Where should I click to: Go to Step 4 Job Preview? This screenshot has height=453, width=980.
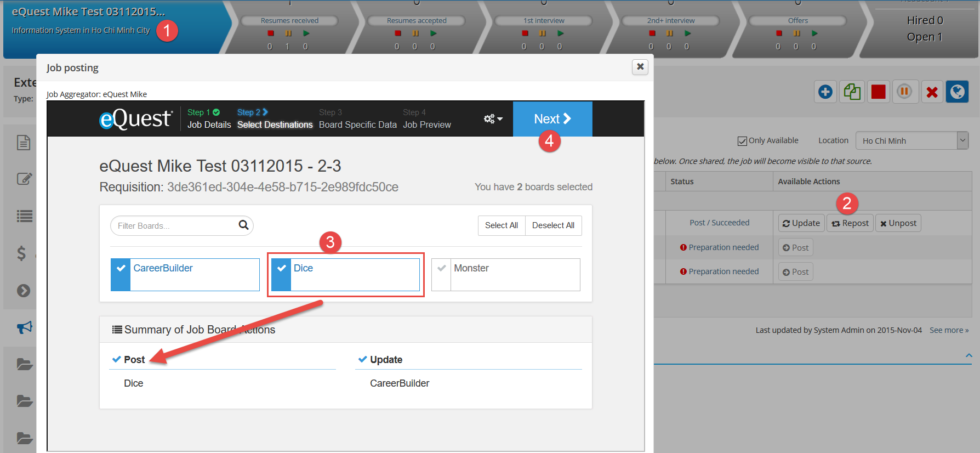[427, 118]
